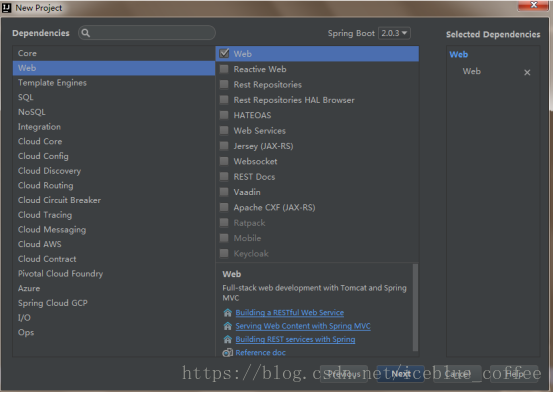Open Building REST services with Spring link
Viewport: 553px width, 393px height.
[x=295, y=339]
